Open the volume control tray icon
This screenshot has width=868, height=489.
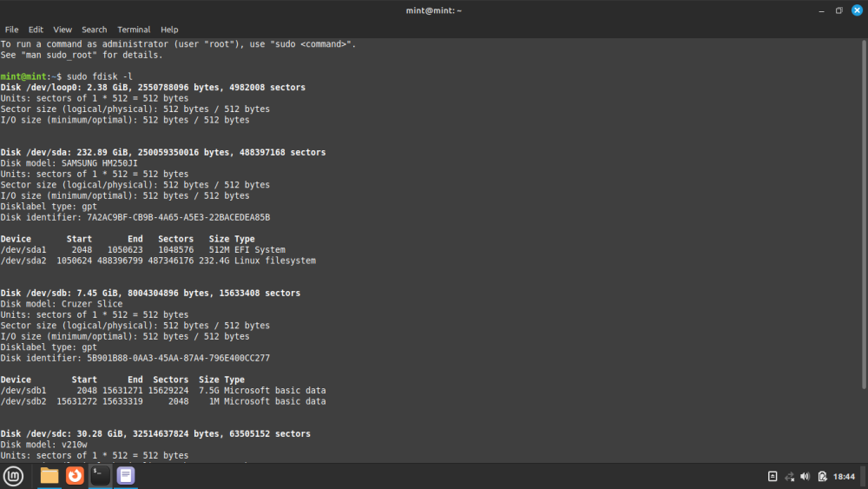806,476
